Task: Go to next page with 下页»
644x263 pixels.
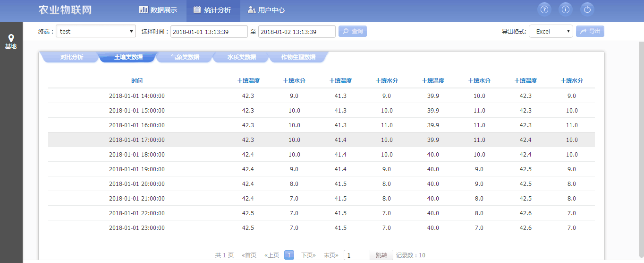Action: click(308, 255)
